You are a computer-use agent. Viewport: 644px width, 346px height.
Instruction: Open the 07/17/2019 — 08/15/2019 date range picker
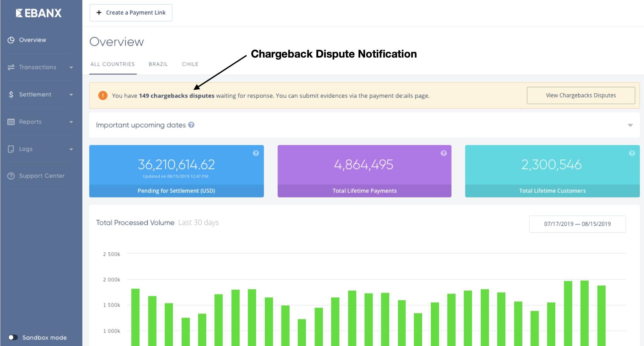click(x=577, y=224)
